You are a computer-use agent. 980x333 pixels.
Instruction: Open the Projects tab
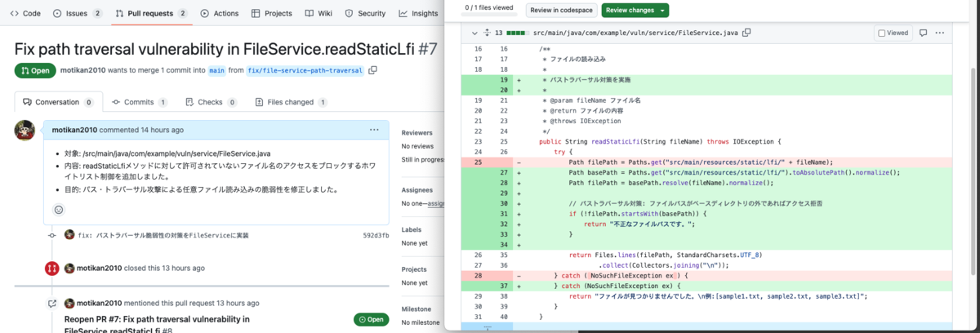(x=271, y=13)
